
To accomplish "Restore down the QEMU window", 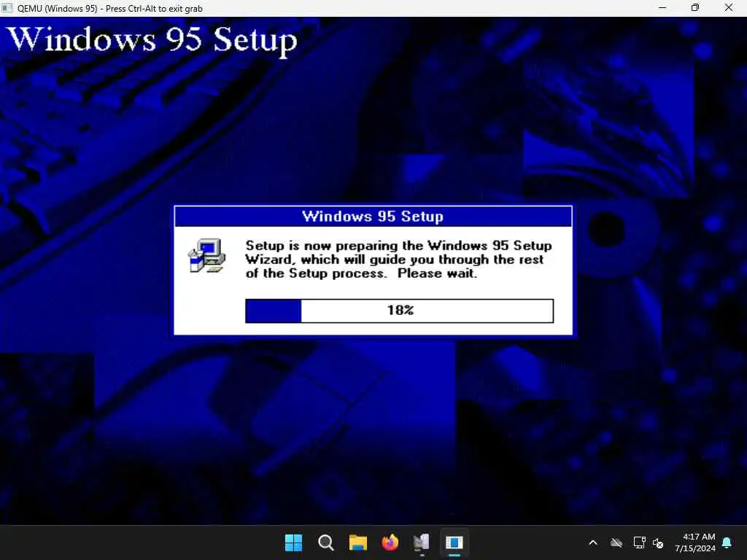I will (x=695, y=8).
